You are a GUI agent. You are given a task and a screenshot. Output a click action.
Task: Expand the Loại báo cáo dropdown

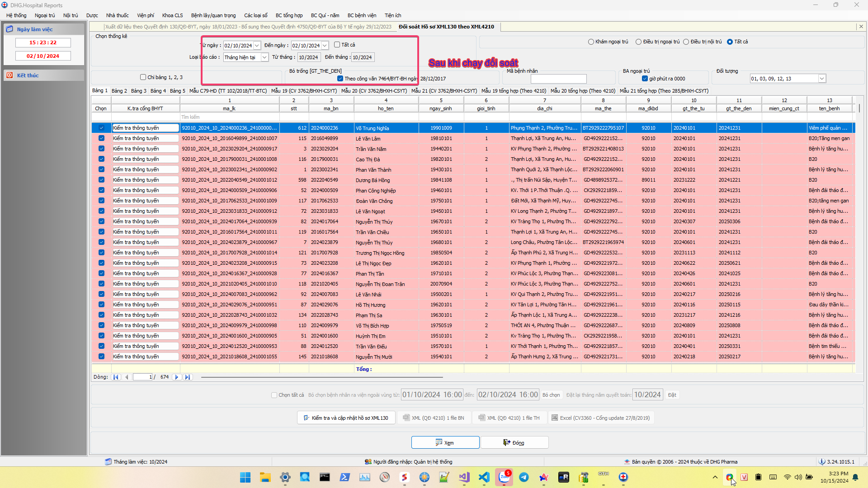point(264,57)
